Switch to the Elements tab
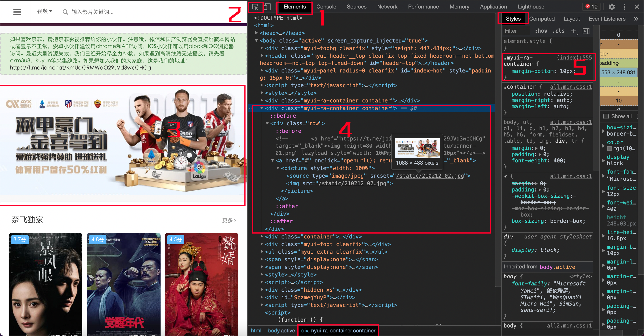The image size is (644, 336). click(x=294, y=7)
